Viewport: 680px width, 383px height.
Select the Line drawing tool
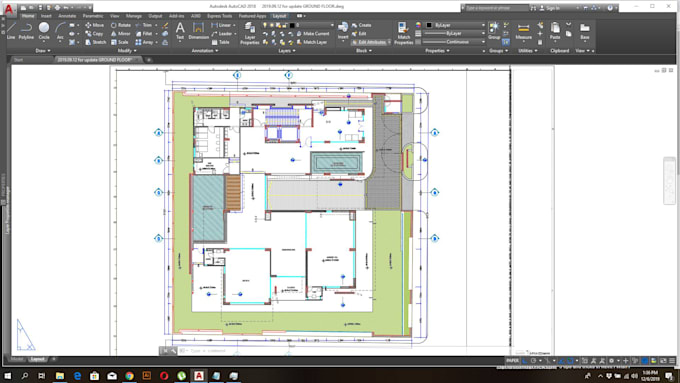coord(11,30)
